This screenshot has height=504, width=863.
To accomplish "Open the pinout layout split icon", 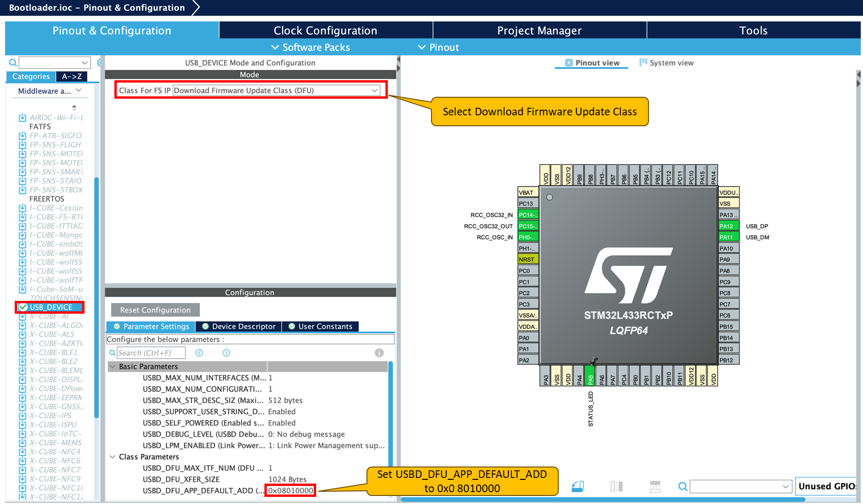I will (x=616, y=486).
